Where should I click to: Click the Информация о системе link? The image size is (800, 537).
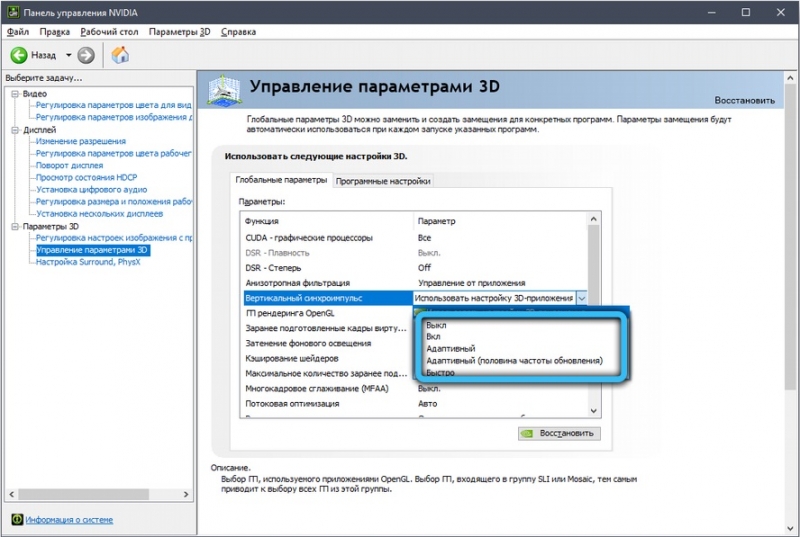coord(69,520)
